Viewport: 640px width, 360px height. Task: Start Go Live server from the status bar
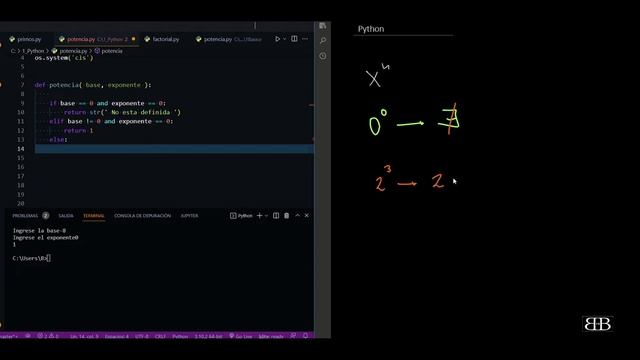241,336
